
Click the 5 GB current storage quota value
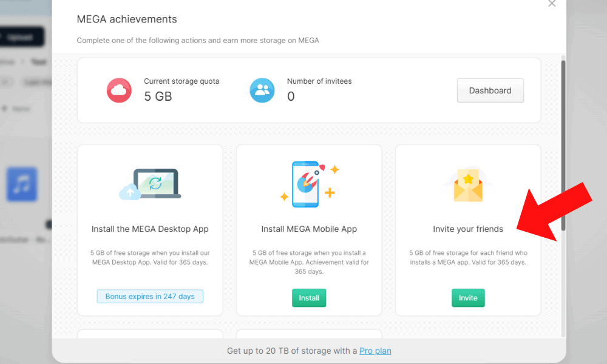(x=158, y=96)
